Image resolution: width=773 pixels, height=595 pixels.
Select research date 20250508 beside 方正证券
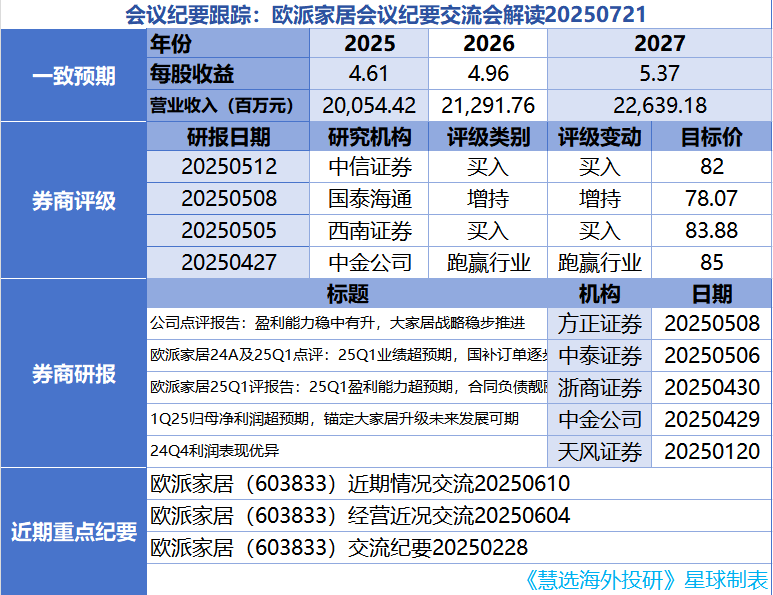point(712,323)
